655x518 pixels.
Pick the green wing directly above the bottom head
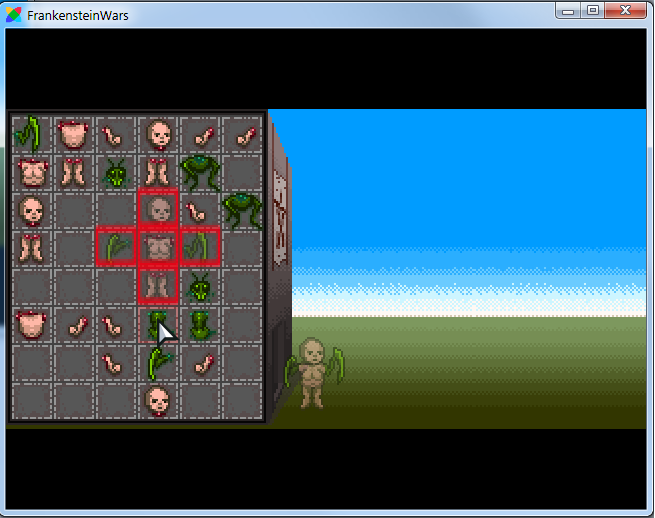pos(158,363)
